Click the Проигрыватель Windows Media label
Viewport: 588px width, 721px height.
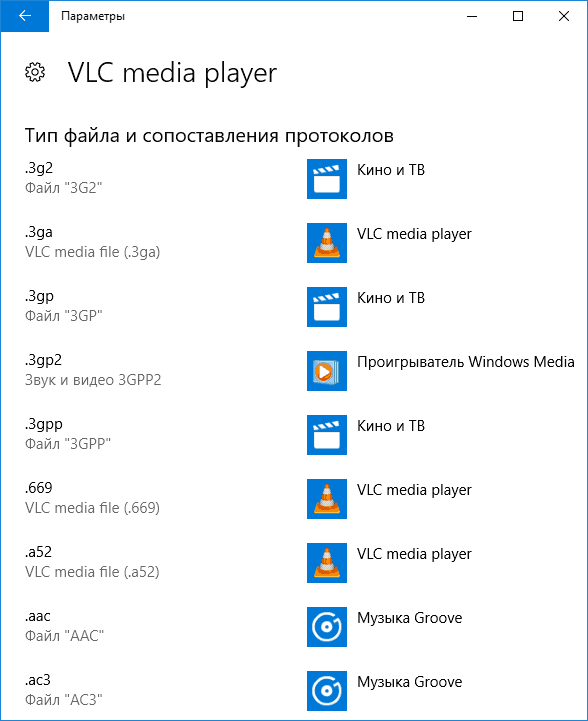466,362
